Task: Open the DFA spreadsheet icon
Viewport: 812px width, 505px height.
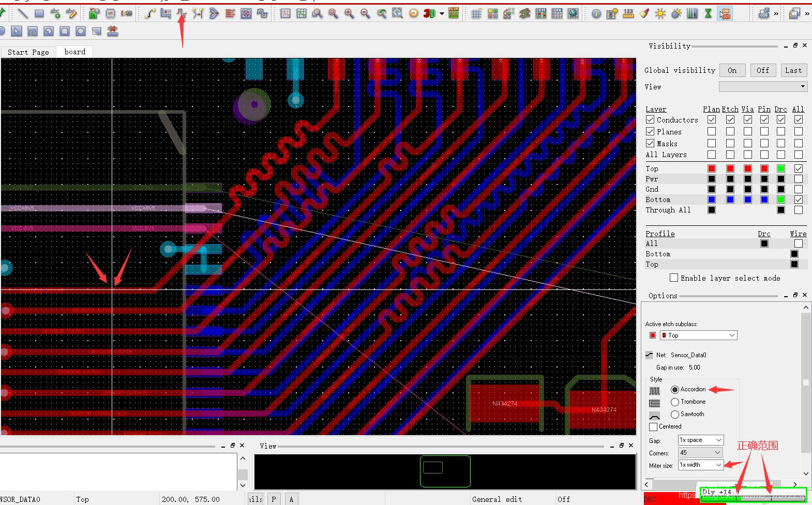Action: coord(557,14)
